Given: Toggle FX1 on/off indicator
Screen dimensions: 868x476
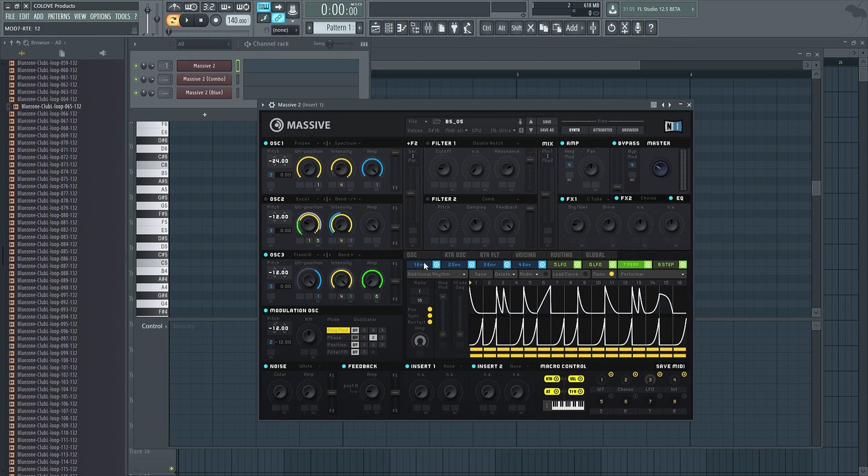Looking at the screenshot, I should (562, 199).
